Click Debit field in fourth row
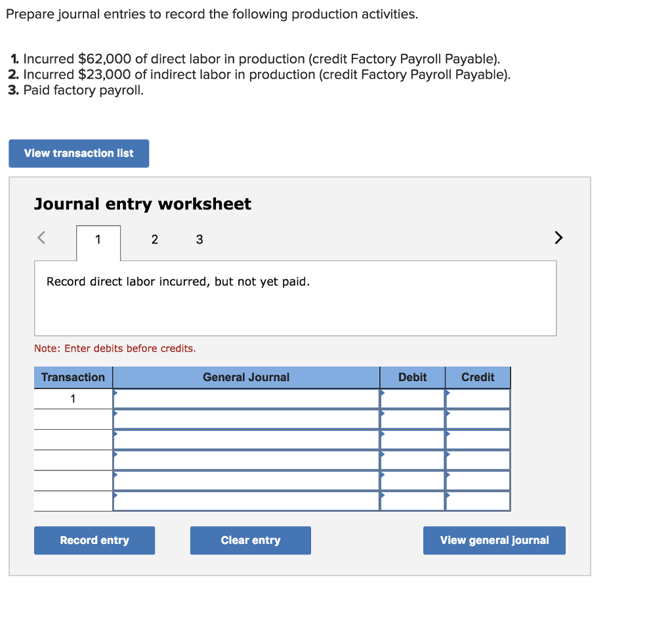The width and height of the screenshot is (672, 620). tap(412, 460)
